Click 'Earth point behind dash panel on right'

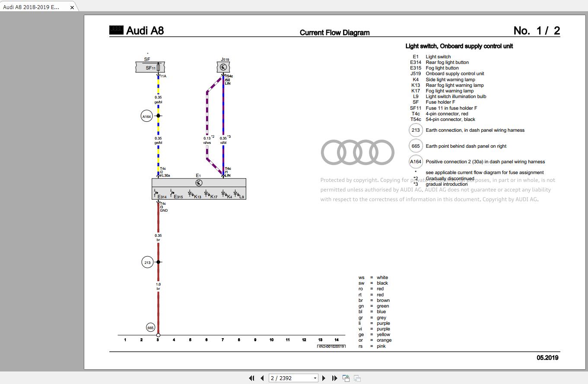466,146
